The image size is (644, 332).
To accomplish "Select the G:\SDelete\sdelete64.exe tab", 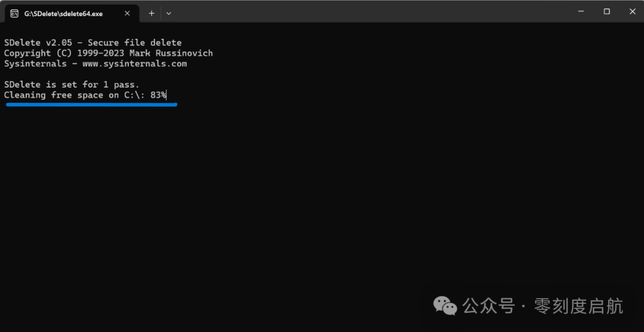I will tap(72, 14).
